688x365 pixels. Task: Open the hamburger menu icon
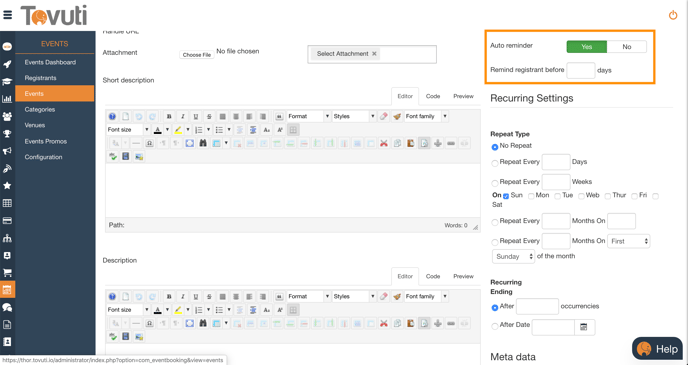[x=7, y=15]
